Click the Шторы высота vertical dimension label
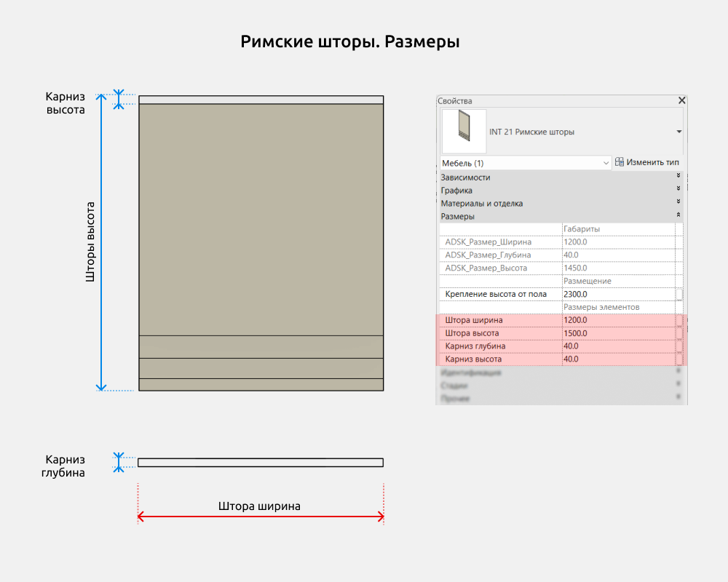This screenshot has width=728, height=582. click(90, 242)
